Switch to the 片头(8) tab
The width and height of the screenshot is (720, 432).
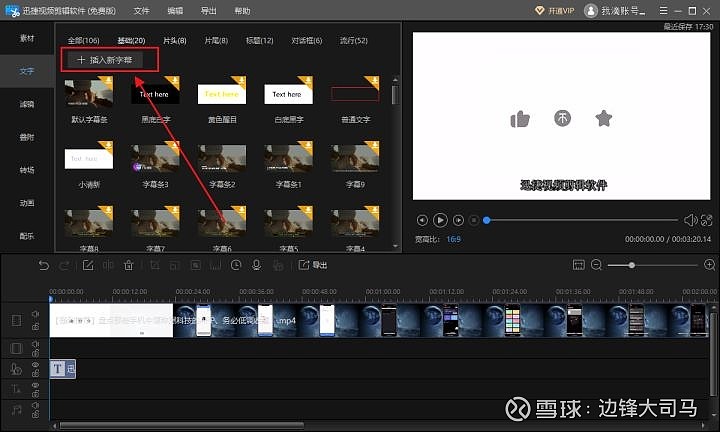175,40
